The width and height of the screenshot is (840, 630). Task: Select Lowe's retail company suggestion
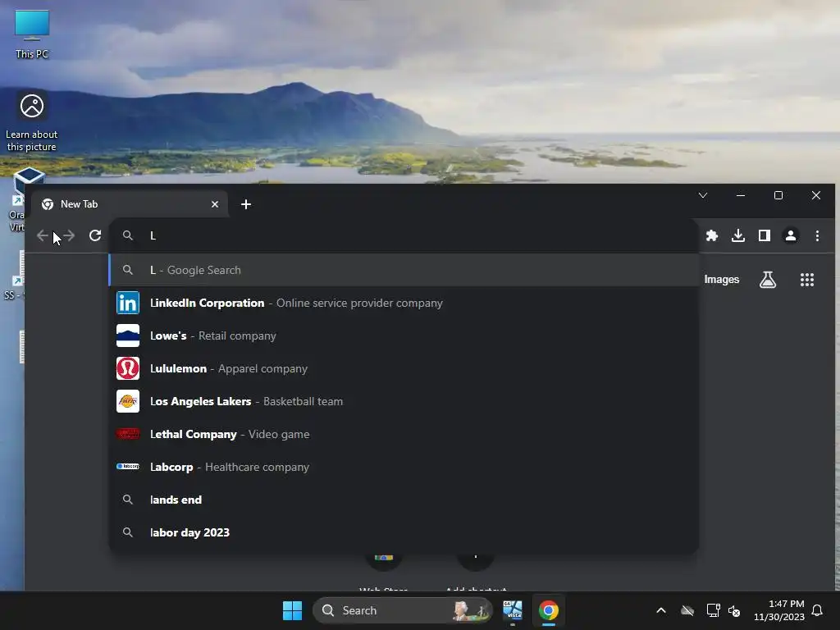point(404,336)
